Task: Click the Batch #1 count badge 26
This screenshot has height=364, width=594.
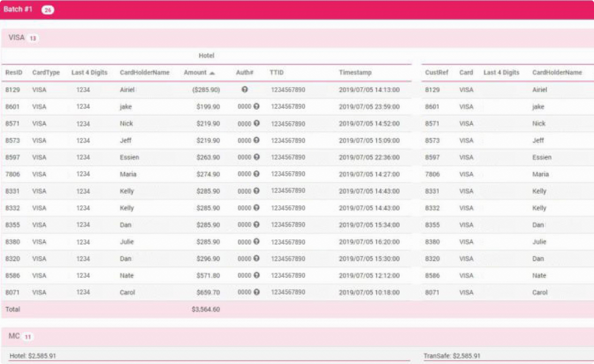Action: tap(48, 10)
